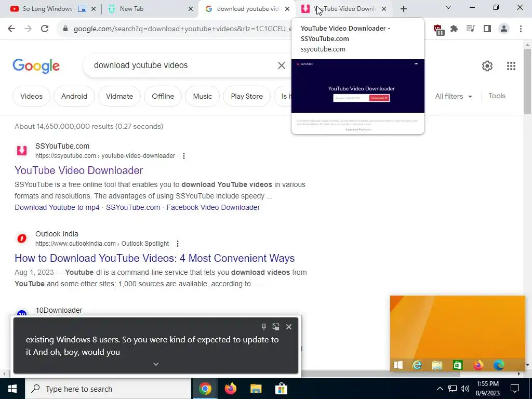Image resolution: width=532 pixels, height=399 pixels.
Task: Open Firefox from the taskbar
Action: (x=230, y=389)
